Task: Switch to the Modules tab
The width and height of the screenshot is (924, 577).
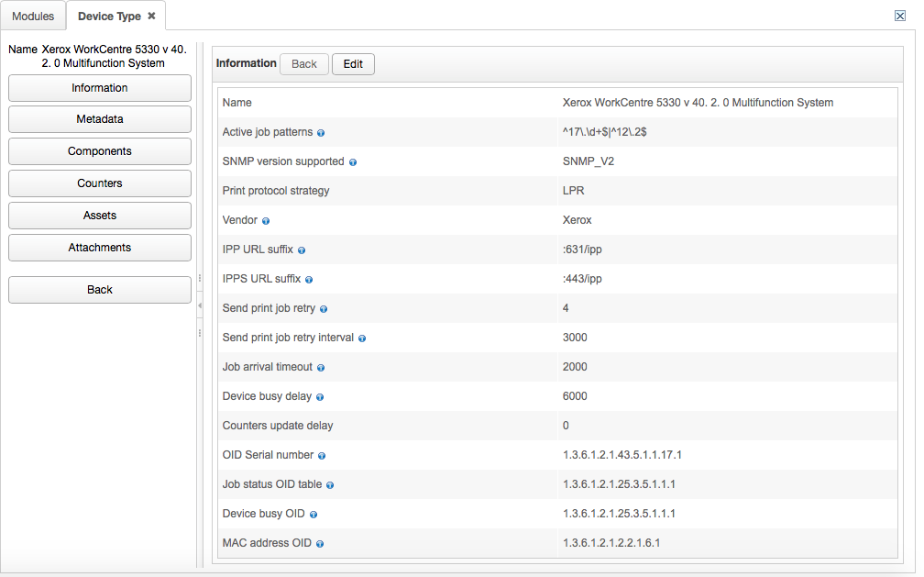Action: pos(33,16)
